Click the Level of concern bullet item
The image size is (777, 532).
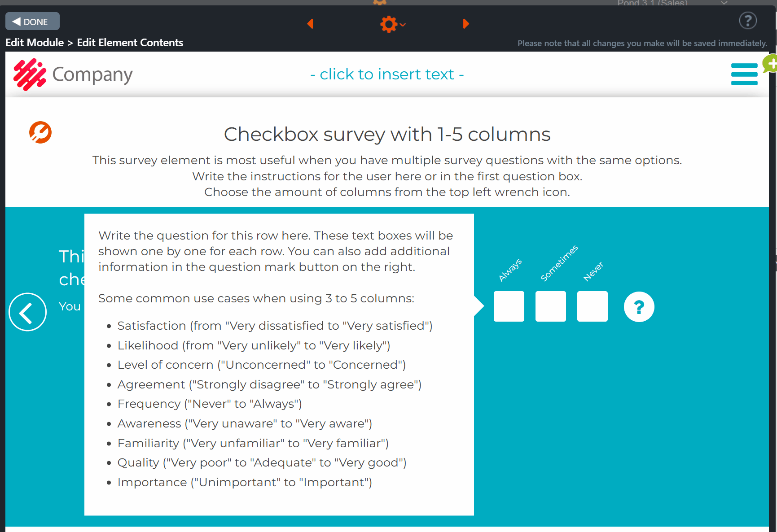[262, 365]
